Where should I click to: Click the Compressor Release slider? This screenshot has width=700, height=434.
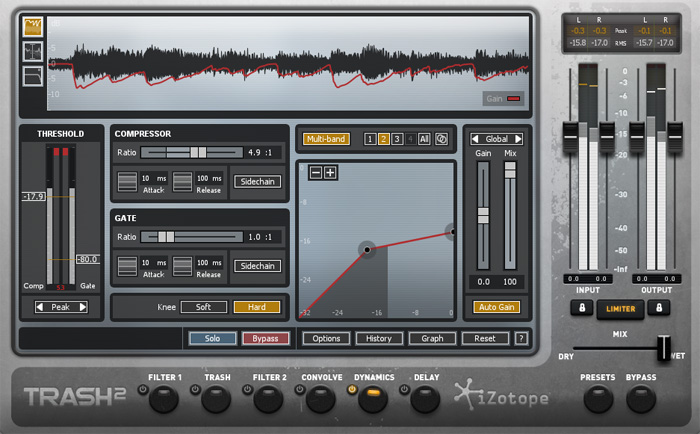(182, 181)
